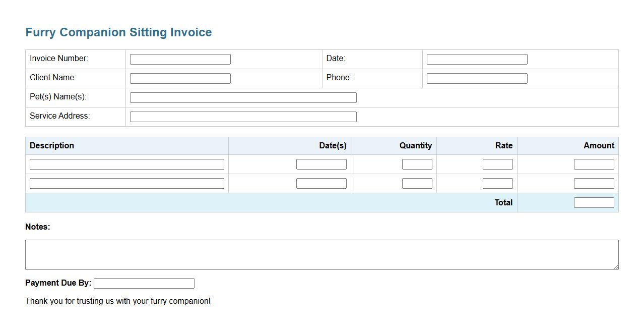The height and width of the screenshot is (328, 644).
Task: Click first row Date(s) field
Action: (x=321, y=165)
